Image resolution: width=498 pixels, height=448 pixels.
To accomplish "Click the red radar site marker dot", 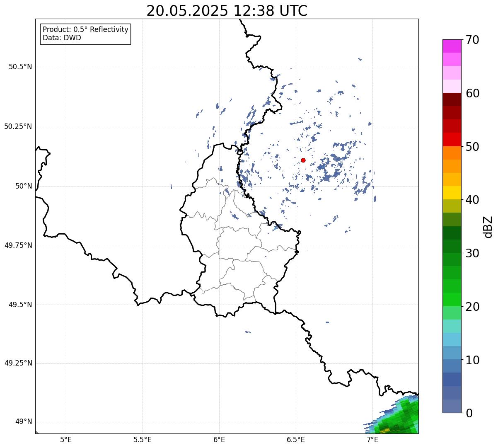I will coord(303,160).
